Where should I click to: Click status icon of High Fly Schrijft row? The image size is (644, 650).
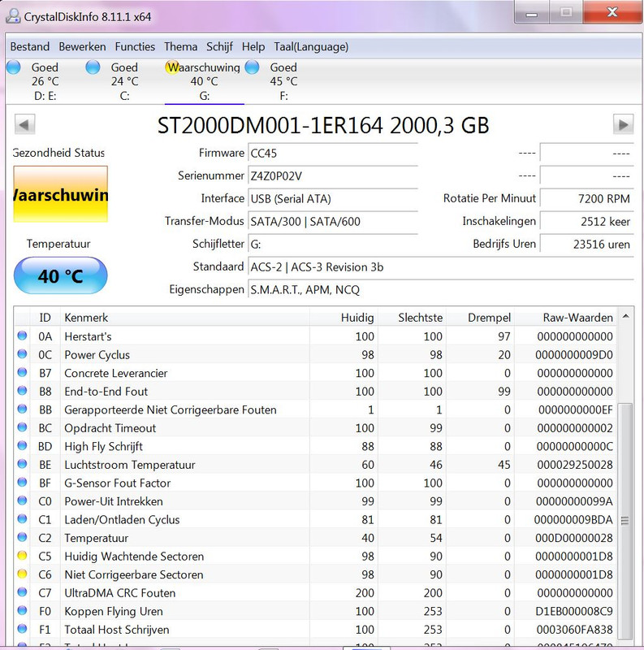tap(23, 445)
